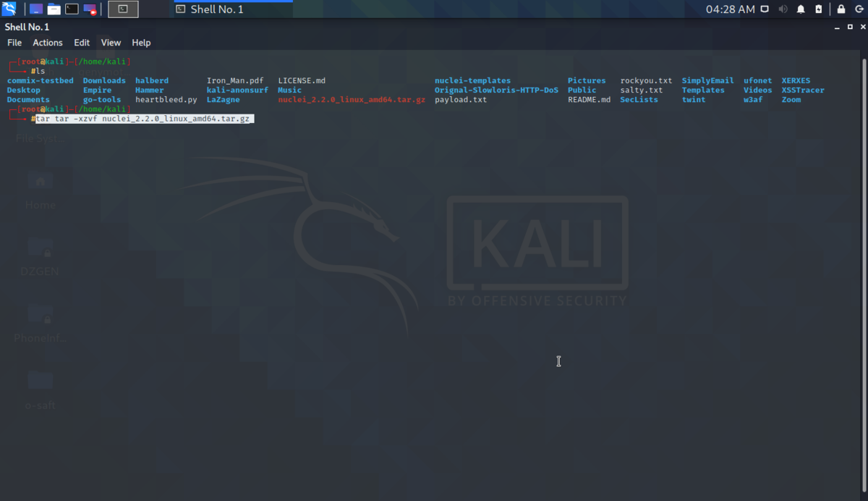Click the volume speaker tray icon
Viewport: 868px width, 501px height.
[x=783, y=9]
